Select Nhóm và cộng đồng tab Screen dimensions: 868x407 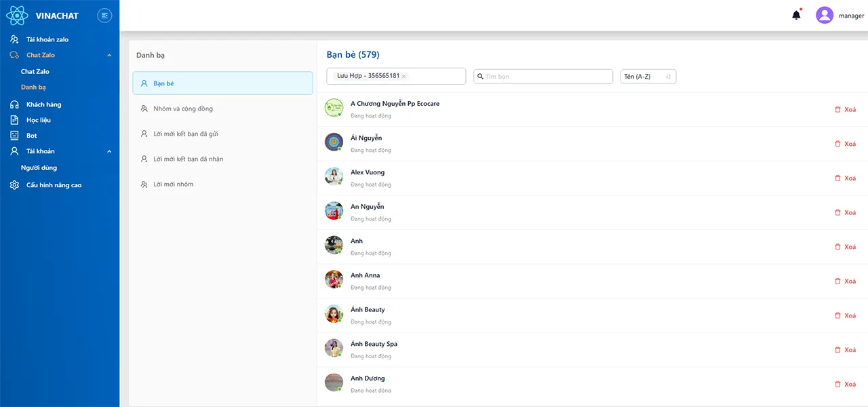coord(183,109)
